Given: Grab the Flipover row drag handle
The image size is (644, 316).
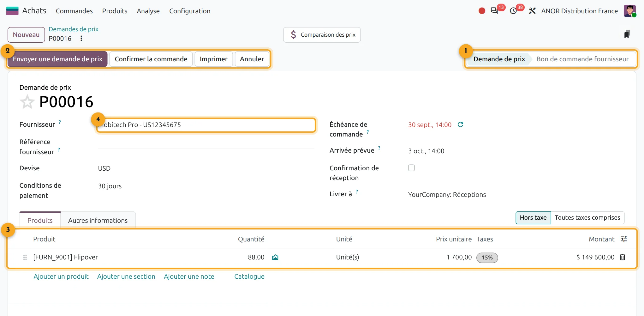Looking at the screenshot, I should coord(25,257).
